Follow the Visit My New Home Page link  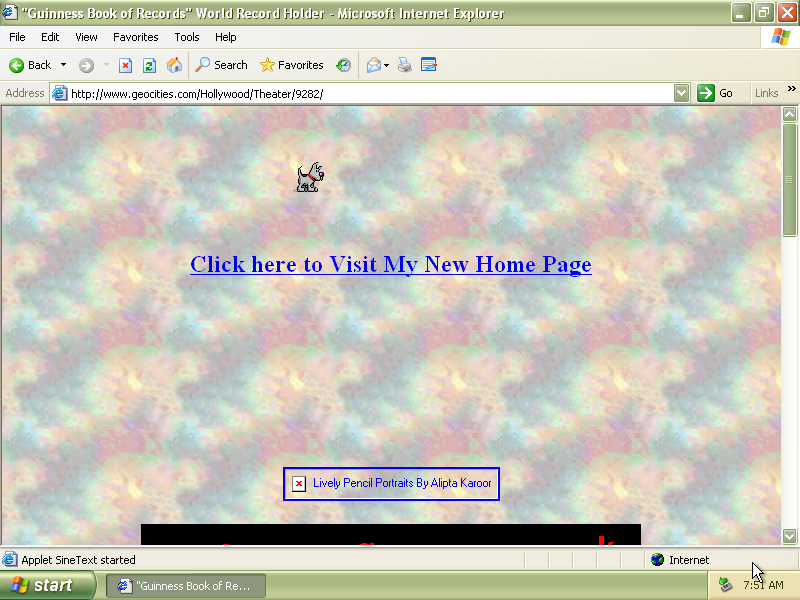[x=390, y=265]
